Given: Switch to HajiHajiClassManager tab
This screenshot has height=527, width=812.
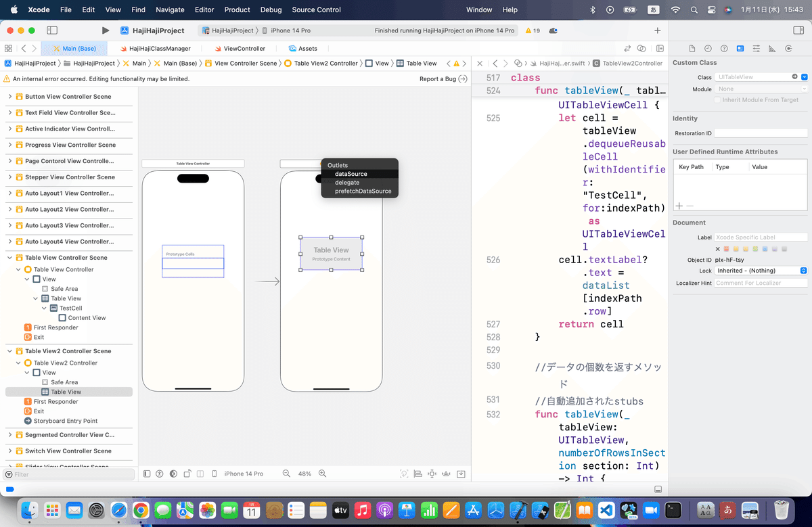Looking at the screenshot, I should point(154,49).
